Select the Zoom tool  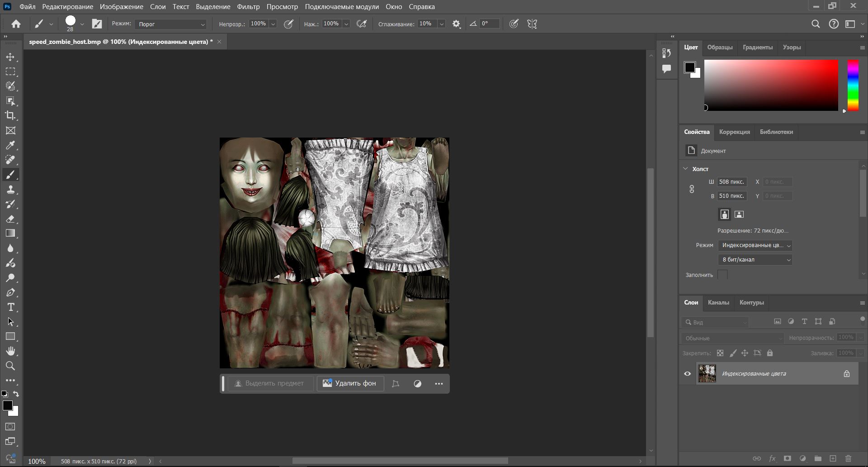point(10,366)
